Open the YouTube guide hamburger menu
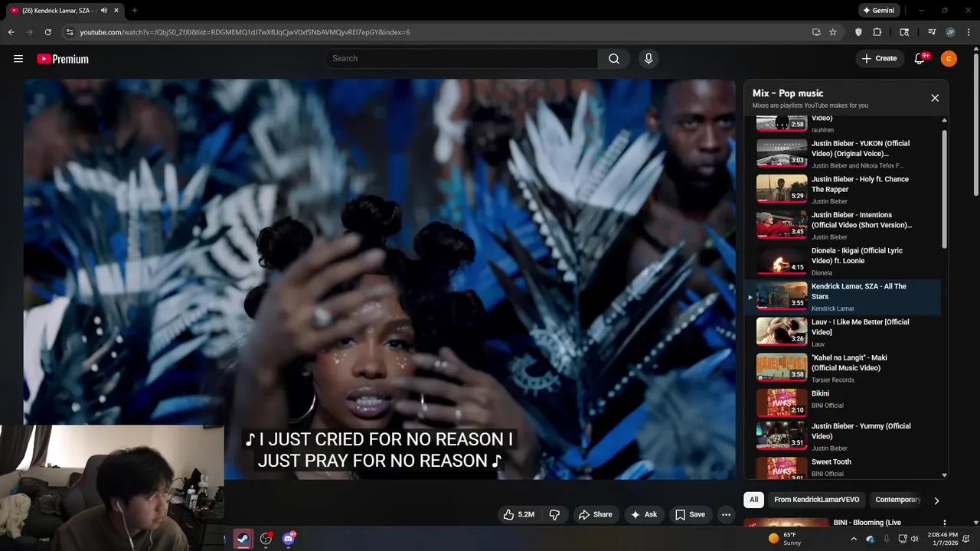980x551 pixels. tap(18, 59)
